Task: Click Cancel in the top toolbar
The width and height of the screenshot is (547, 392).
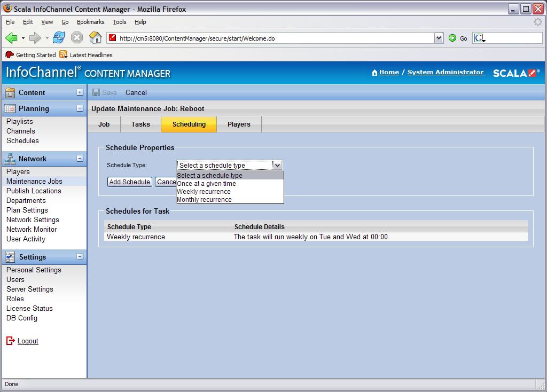Action: [136, 92]
